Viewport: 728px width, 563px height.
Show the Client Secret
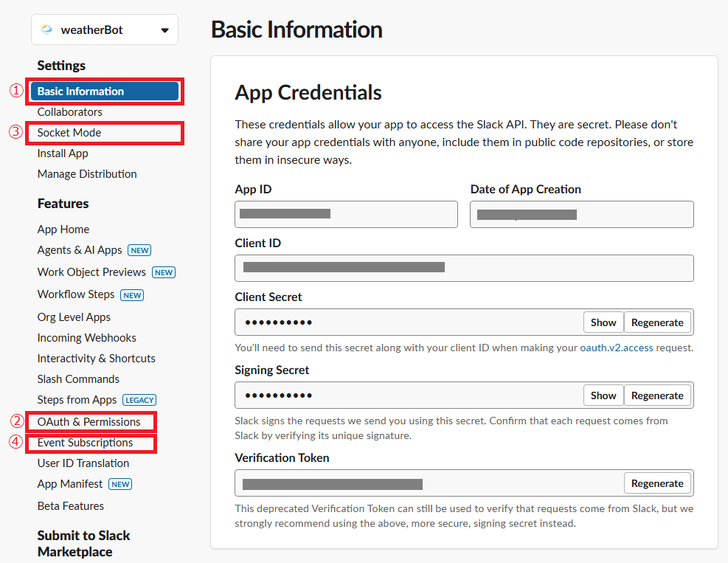click(x=603, y=322)
